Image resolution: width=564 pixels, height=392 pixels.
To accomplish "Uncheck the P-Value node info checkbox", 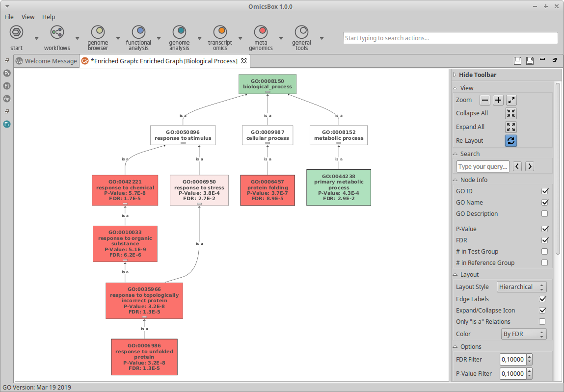I will tap(544, 229).
